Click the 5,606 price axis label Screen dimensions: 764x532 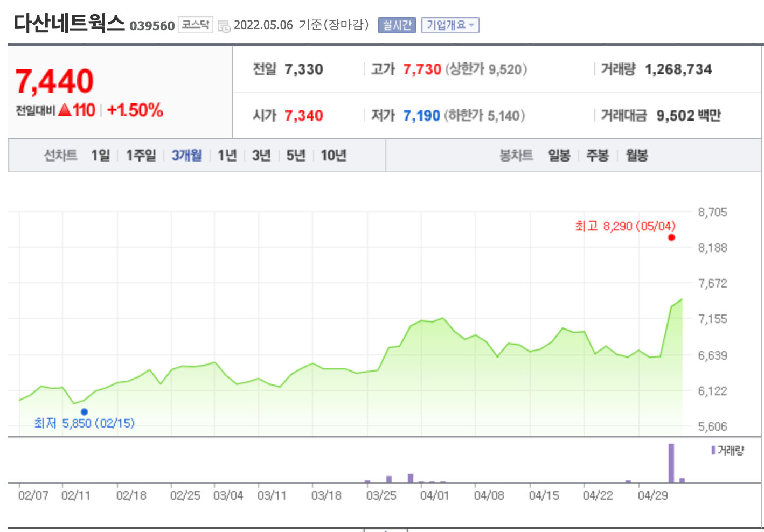(x=713, y=426)
